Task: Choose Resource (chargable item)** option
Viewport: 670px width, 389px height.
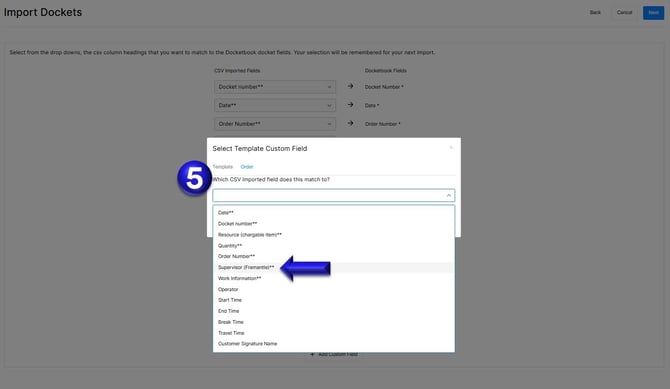Action: point(334,235)
